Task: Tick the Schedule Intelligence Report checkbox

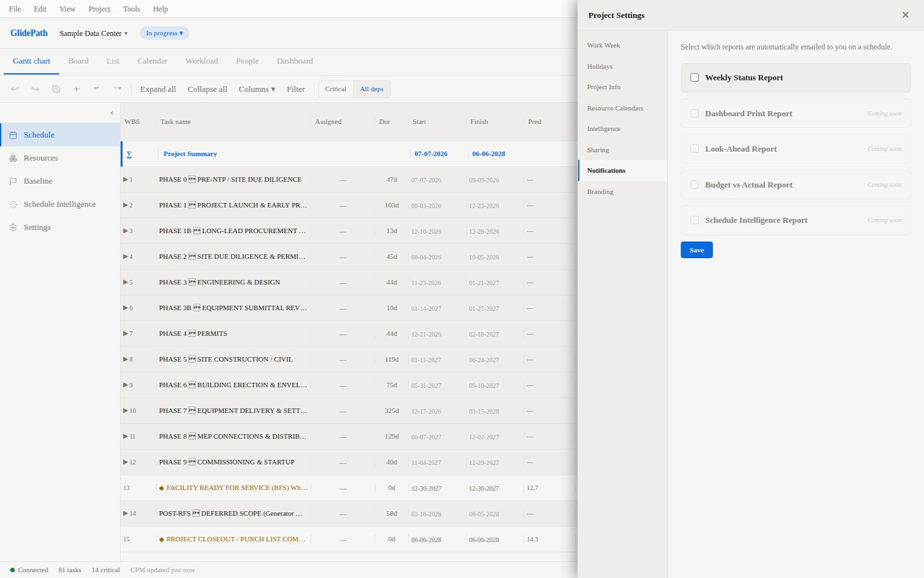Action: (694, 220)
